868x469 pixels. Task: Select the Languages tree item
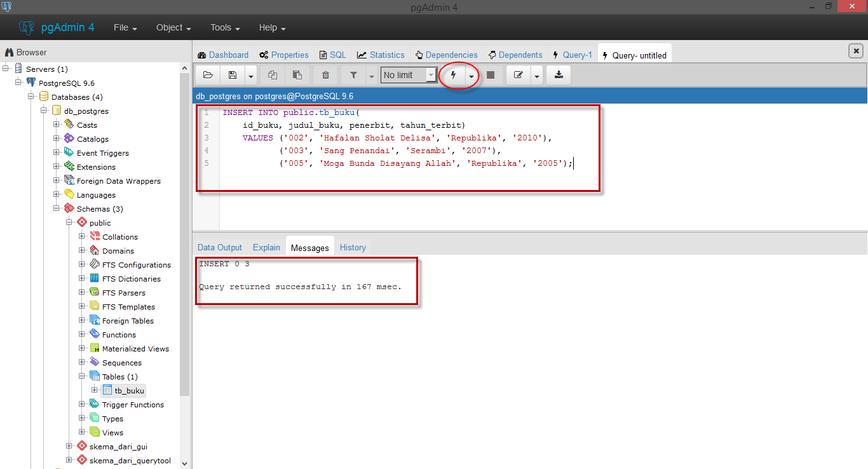pos(96,195)
